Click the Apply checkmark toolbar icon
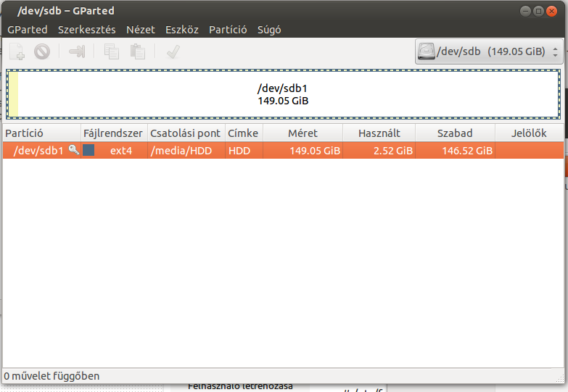 (173, 51)
